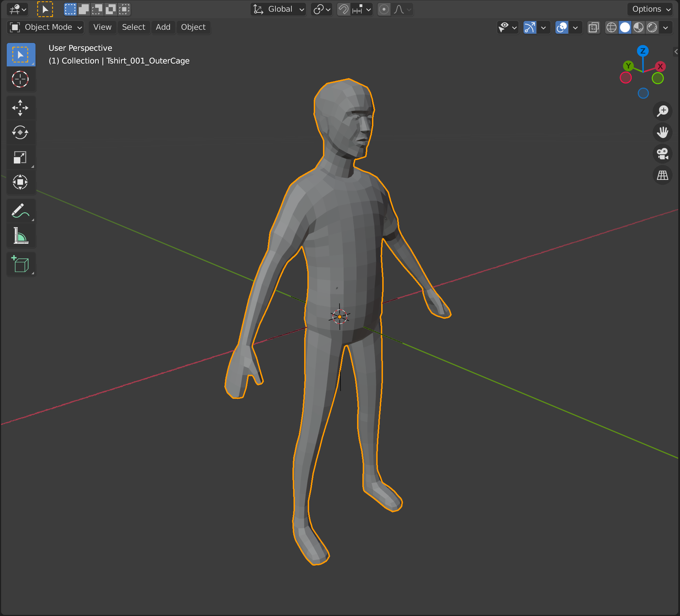The width and height of the screenshot is (680, 616).
Task: Click the Select menu button
Action: [x=133, y=27]
